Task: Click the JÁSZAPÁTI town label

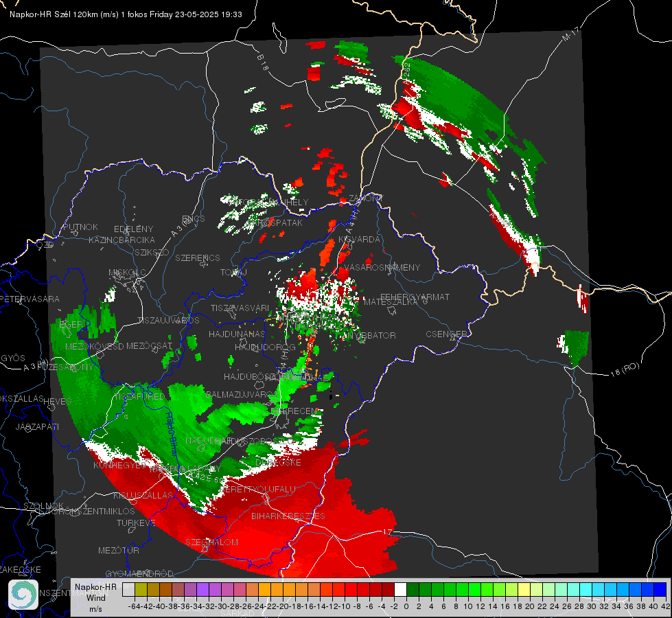Action: [x=37, y=427]
